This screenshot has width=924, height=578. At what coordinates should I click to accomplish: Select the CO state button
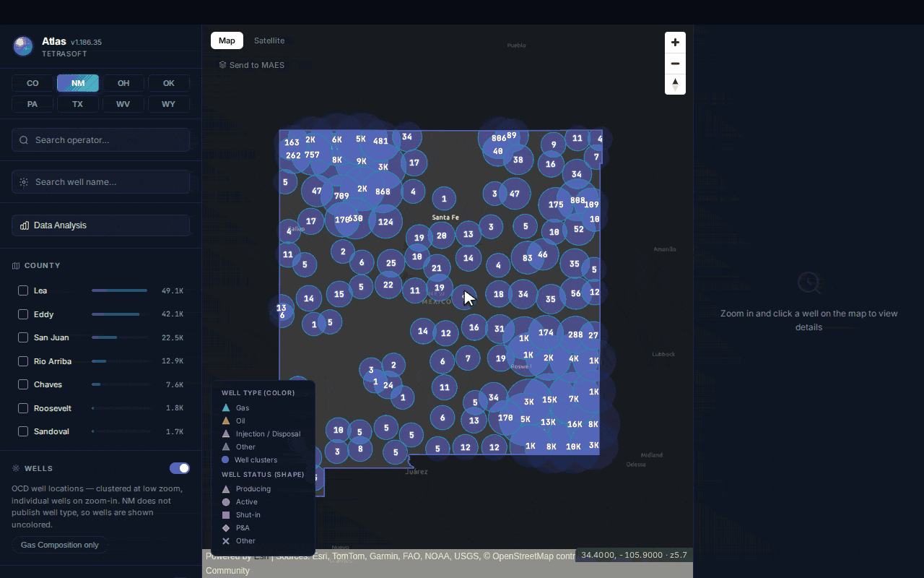click(32, 83)
